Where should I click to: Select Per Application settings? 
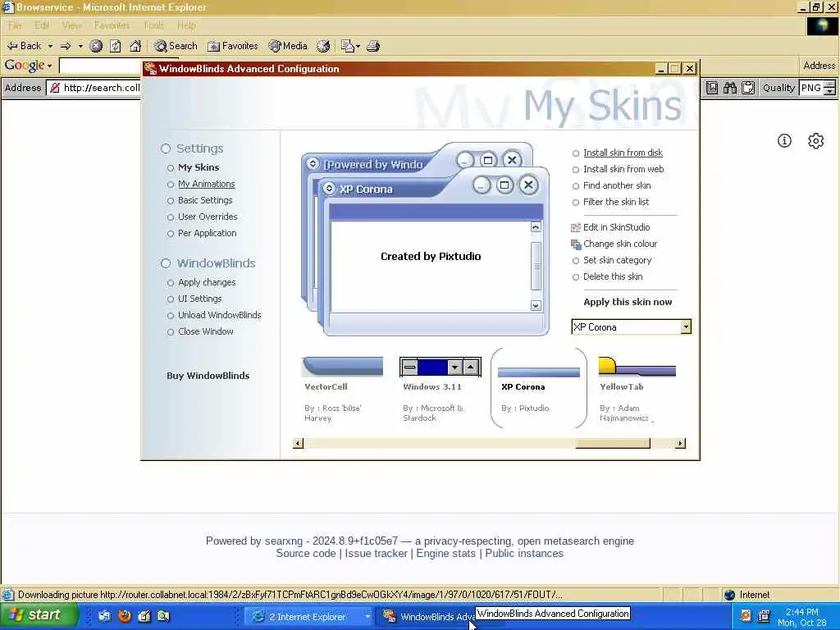(207, 233)
